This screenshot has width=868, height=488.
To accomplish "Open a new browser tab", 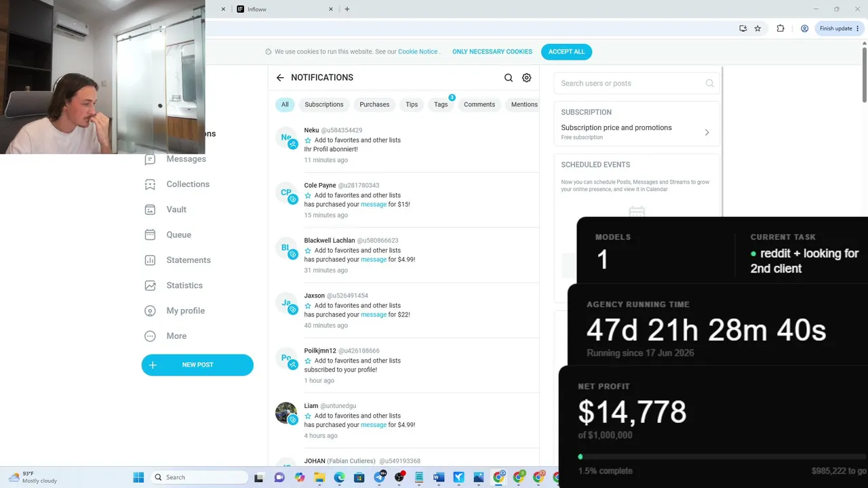I will click(x=347, y=9).
